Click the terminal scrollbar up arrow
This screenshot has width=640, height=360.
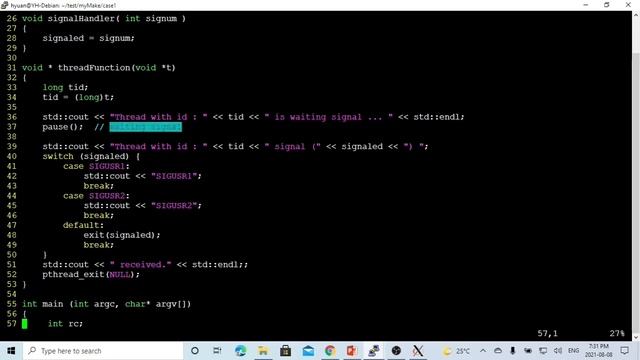pos(636,15)
